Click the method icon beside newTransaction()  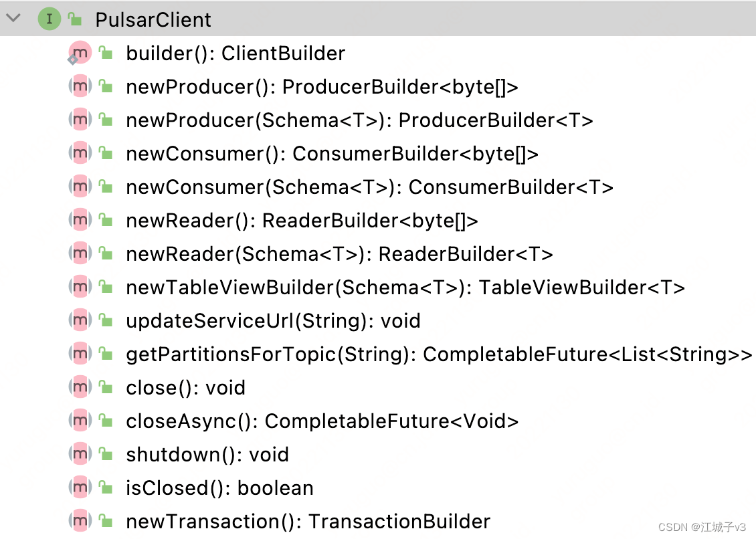tap(80, 520)
